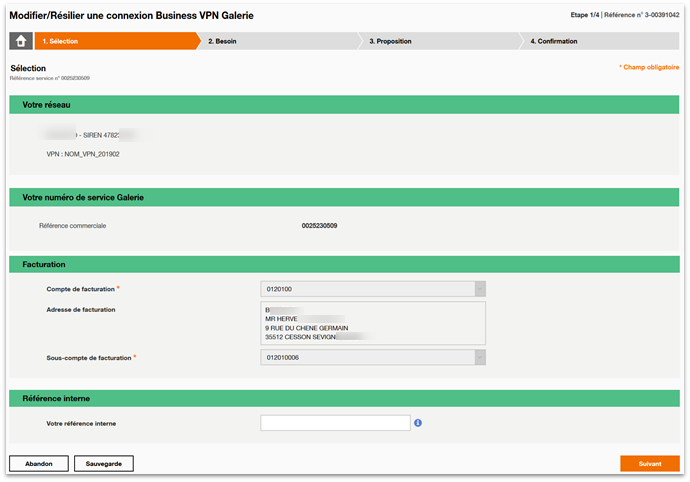
Task: Click the 35512 CESSON SEVIGN address line
Action: [301, 337]
